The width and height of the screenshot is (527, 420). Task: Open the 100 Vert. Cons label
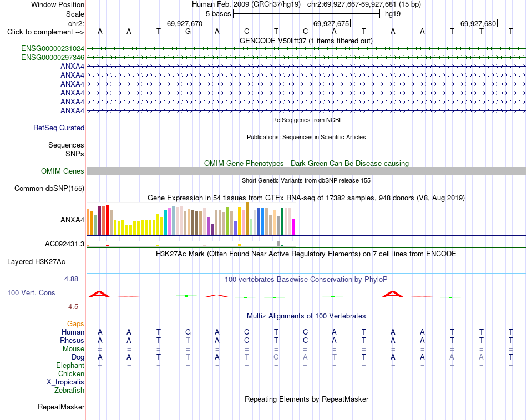click(31, 292)
